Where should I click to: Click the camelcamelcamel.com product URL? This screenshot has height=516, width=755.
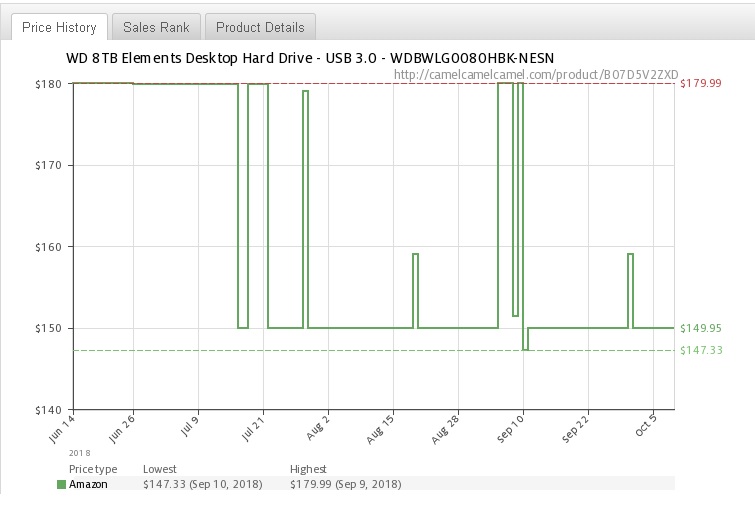pyautogui.click(x=536, y=75)
